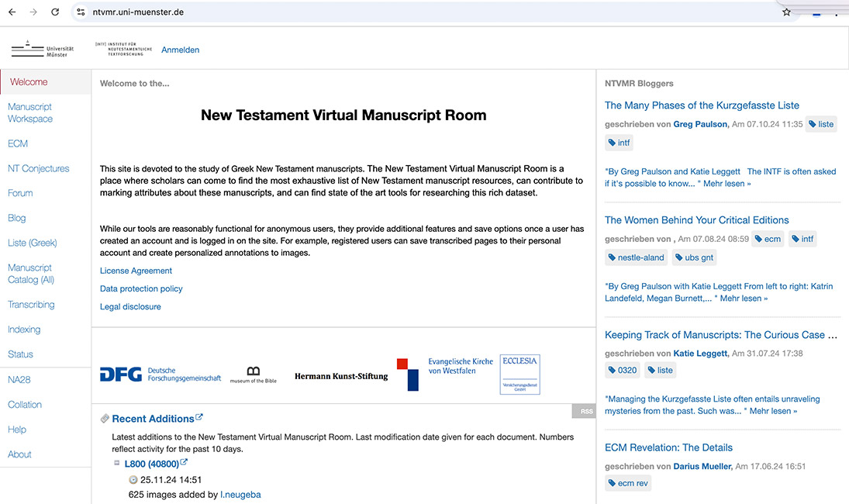Viewport: 849px width, 504px height.
Task: Click the paperclip icon beside Recent Additions
Action: click(x=105, y=418)
